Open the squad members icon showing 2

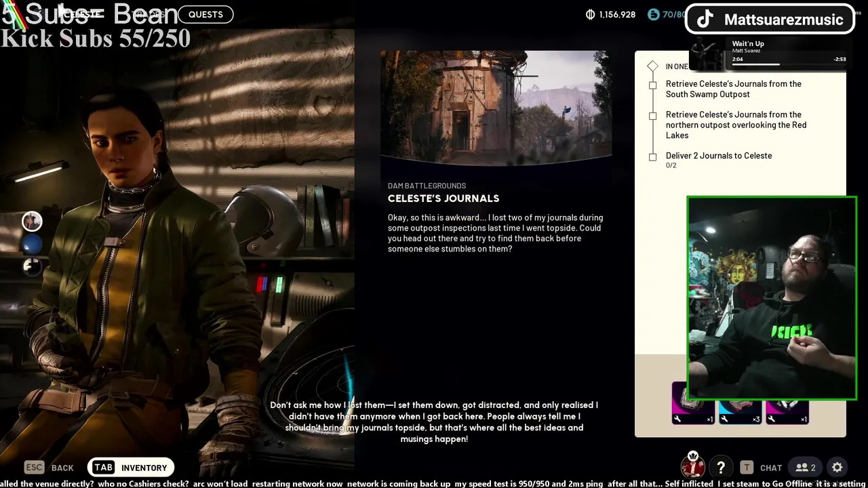pos(806,467)
